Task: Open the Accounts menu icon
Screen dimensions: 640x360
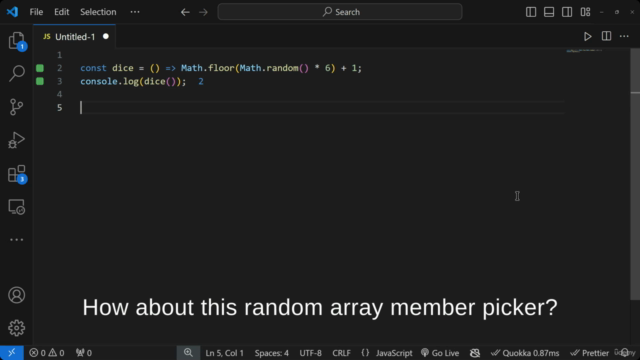Action: point(16,295)
